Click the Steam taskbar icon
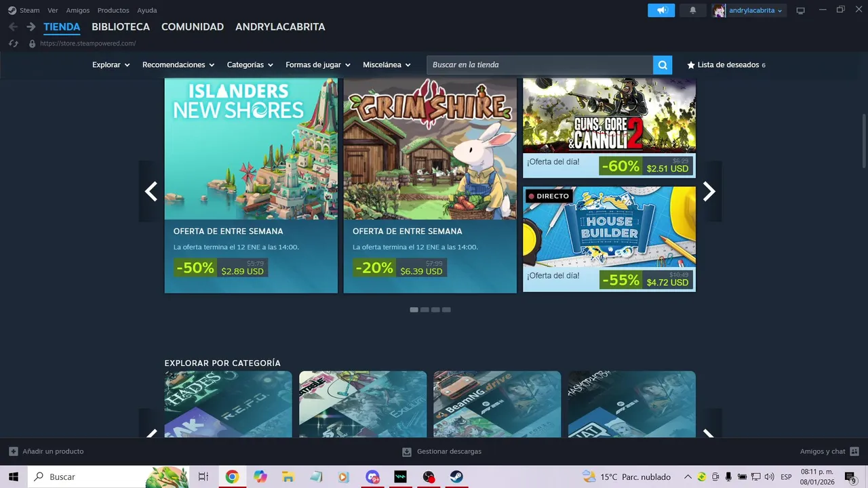This screenshot has height=488, width=868. pyautogui.click(x=456, y=476)
